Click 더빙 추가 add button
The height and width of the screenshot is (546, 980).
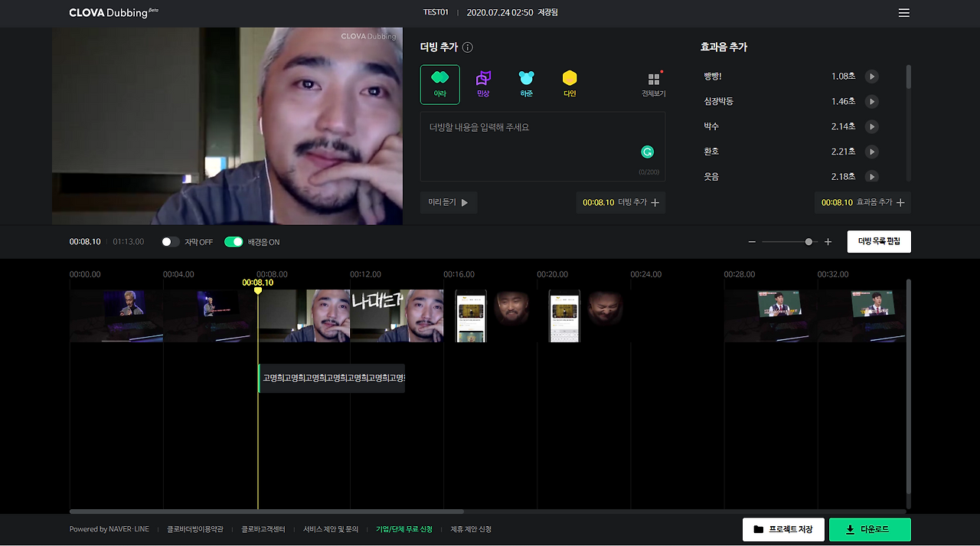[x=621, y=202]
